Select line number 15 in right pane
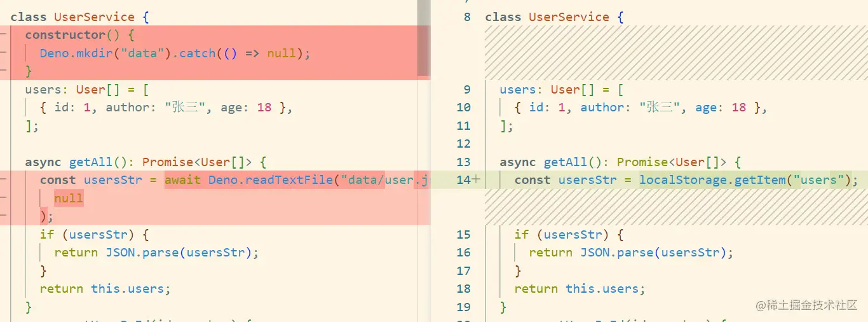 pos(464,235)
